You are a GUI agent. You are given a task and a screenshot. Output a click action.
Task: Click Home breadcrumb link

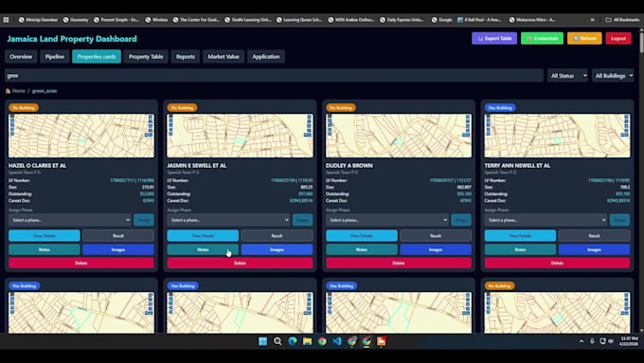[x=19, y=91]
